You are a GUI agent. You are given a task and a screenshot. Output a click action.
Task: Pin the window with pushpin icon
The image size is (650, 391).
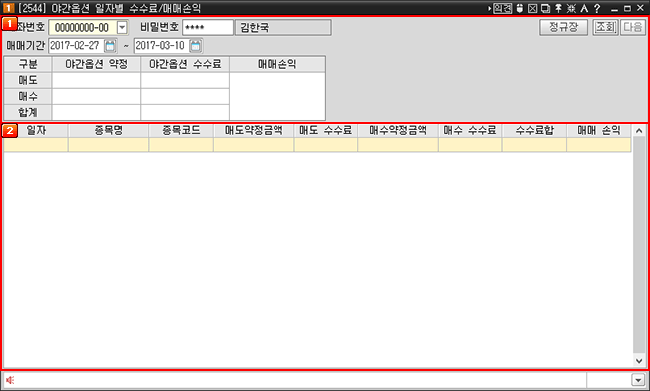click(x=558, y=8)
